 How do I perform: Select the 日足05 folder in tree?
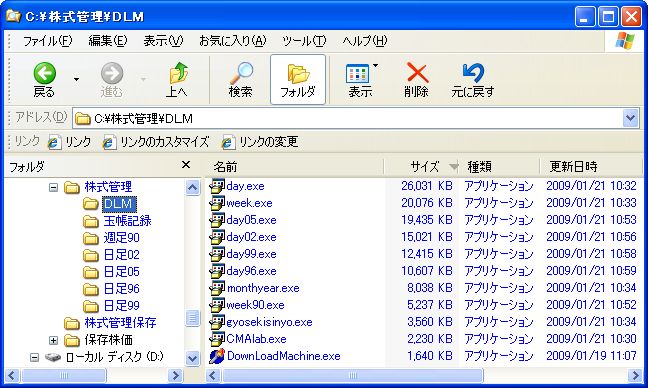(x=122, y=271)
